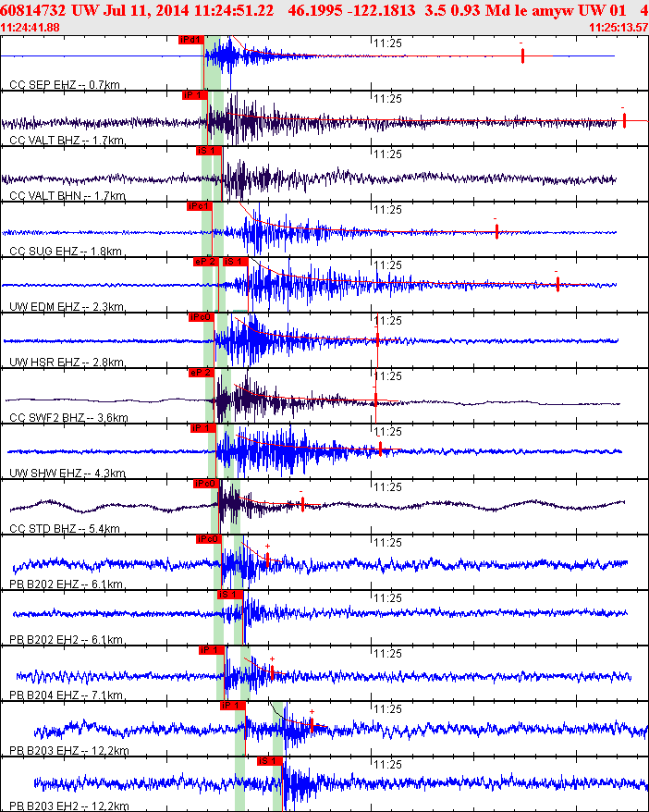Click the 'CC SWF2 BHZ -- 3.6km' station label
This screenshot has width=649, height=812.
point(68,417)
